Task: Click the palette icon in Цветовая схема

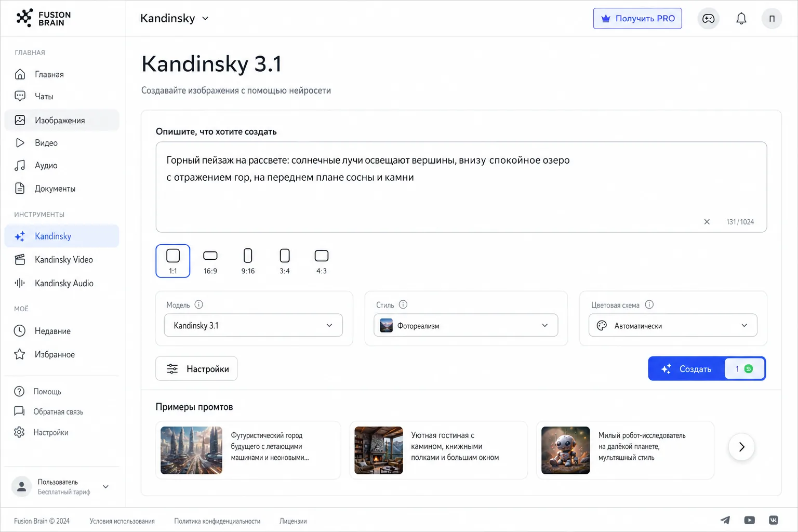Action: (x=602, y=325)
